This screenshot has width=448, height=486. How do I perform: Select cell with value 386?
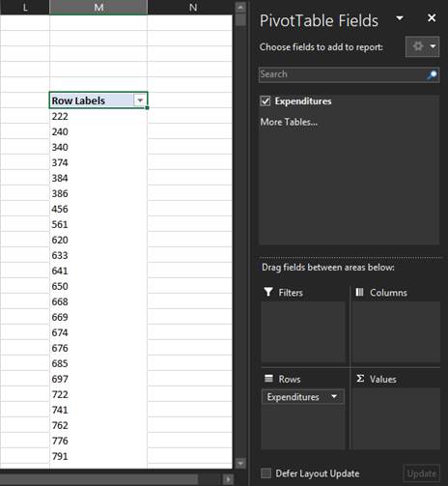click(x=98, y=193)
